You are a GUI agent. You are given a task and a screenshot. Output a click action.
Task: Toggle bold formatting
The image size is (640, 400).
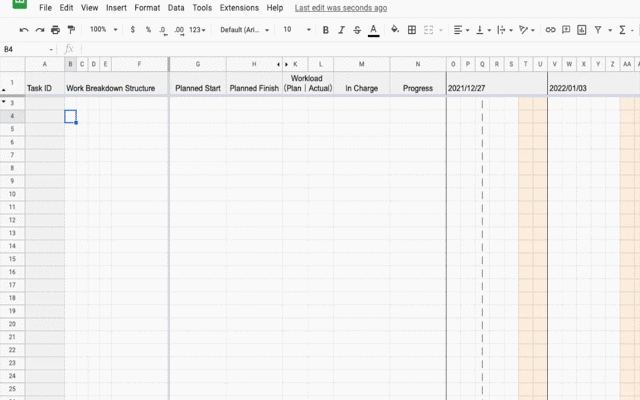pos(325,30)
